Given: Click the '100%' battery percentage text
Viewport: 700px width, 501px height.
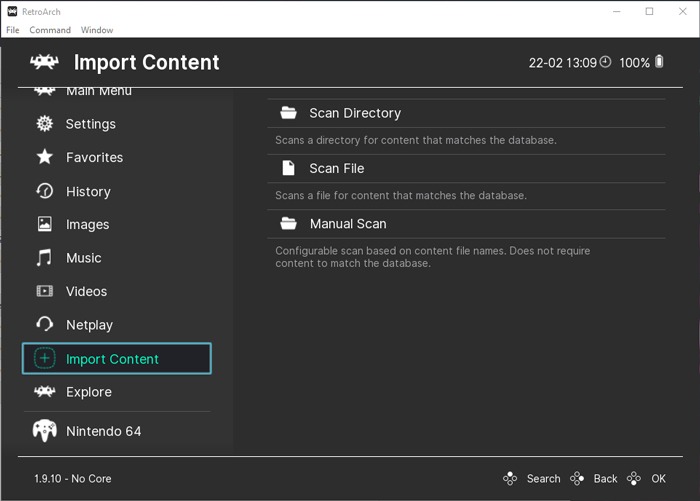Looking at the screenshot, I should click(634, 63).
